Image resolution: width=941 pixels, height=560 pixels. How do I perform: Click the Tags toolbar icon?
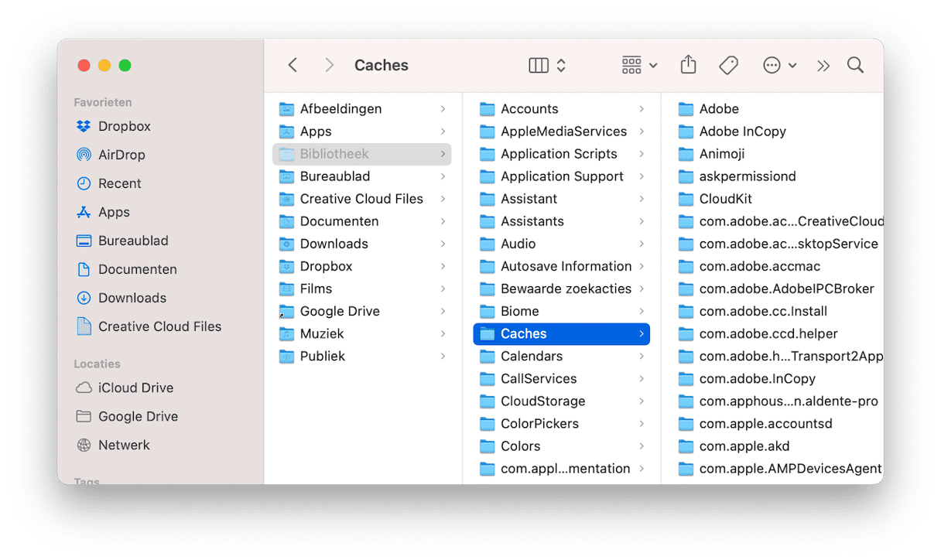tap(728, 66)
